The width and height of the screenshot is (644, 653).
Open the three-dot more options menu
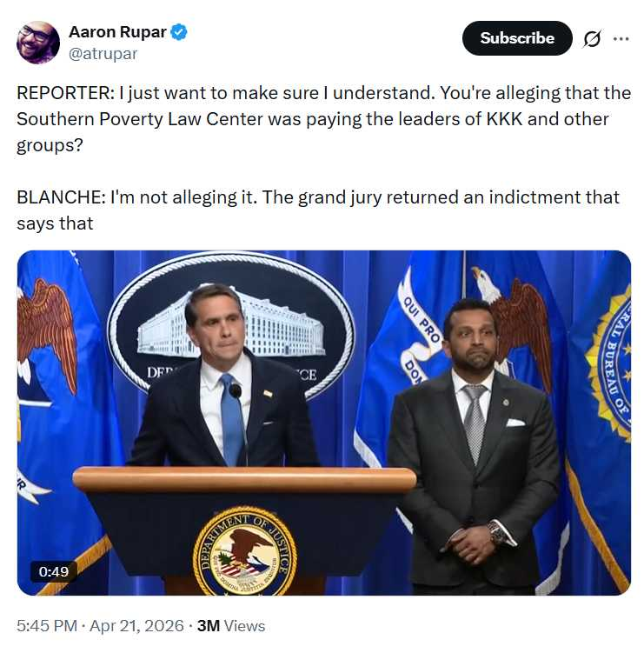[x=621, y=39]
